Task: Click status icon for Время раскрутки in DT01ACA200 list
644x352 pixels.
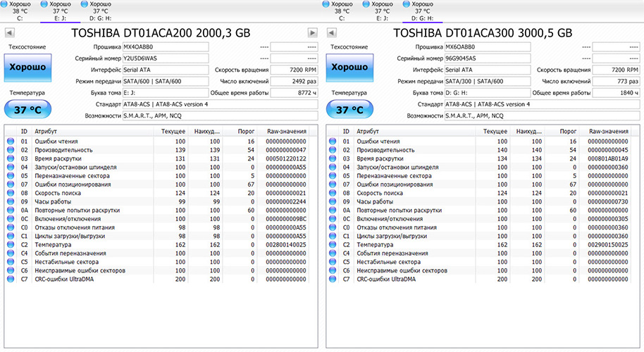Action: coord(11,158)
